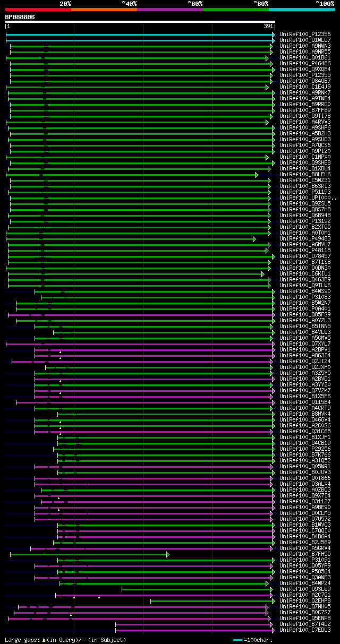340x644 pixels.
Task: Click the red 20% identity legend segment
Action: point(38,9)
